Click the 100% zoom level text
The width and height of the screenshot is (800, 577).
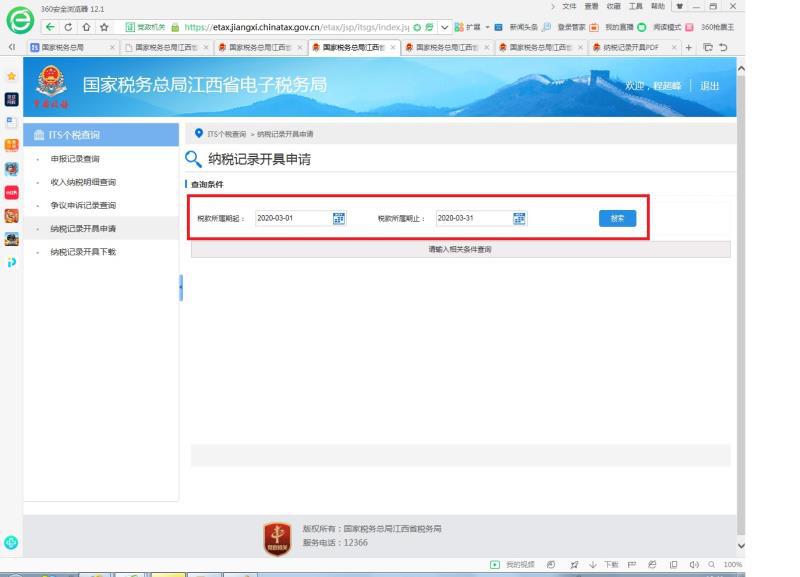(x=733, y=564)
